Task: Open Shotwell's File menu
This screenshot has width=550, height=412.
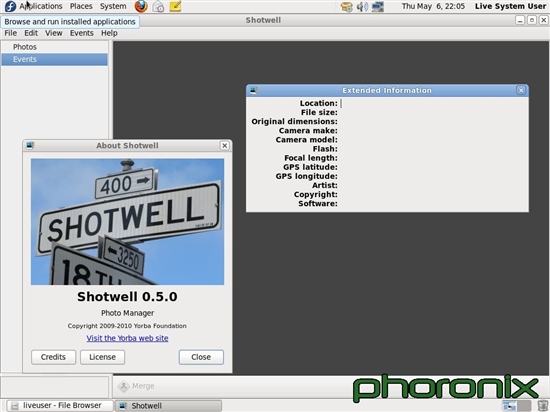Action: tap(11, 33)
